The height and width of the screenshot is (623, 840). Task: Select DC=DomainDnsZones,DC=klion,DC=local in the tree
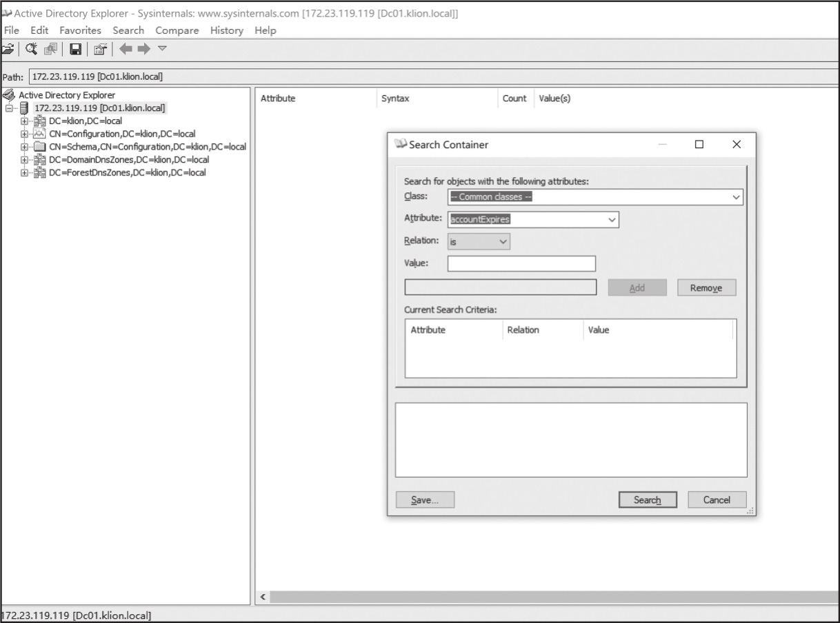click(128, 159)
